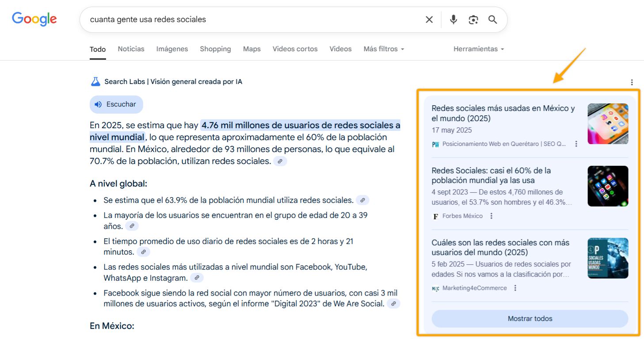Open the three-dot menu on the Forbes México result
The width and height of the screenshot is (644, 339).
coord(491,216)
